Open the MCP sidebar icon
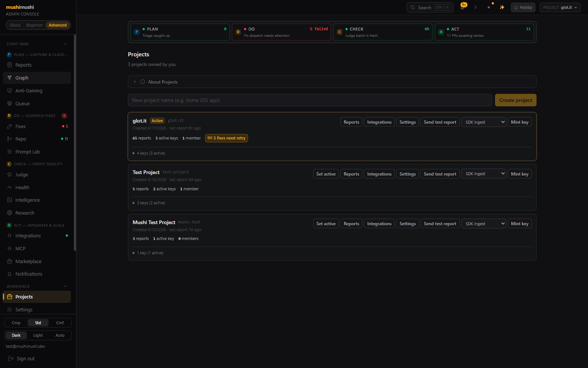The image size is (588, 368). point(10,248)
